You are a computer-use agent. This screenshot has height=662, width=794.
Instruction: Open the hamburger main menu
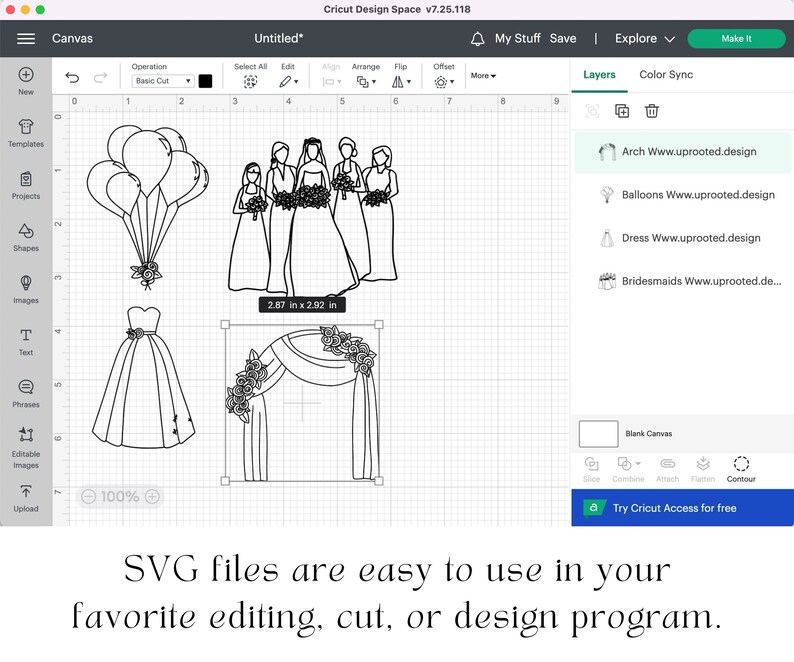click(x=26, y=38)
